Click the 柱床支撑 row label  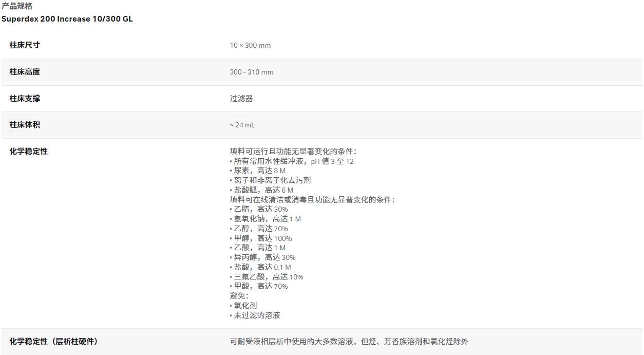pyautogui.click(x=24, y=98)
